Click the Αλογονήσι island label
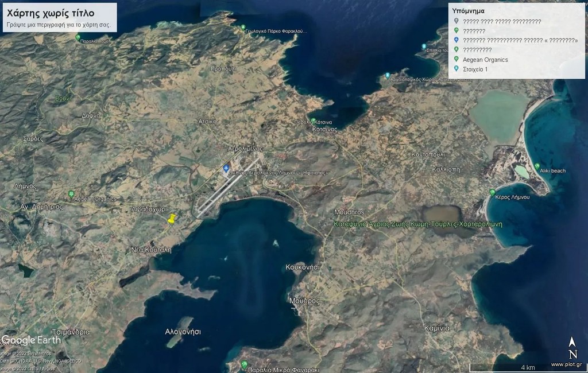The height and width of the screenshot is (373, 588). [183, 332]
